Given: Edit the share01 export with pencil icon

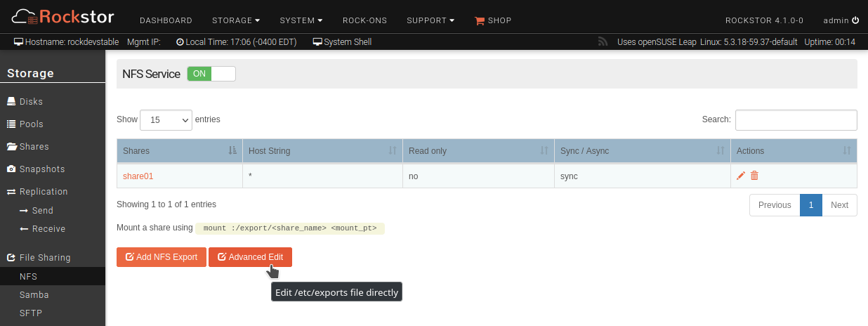Looking at the screenshot, I should coord(741,176).
